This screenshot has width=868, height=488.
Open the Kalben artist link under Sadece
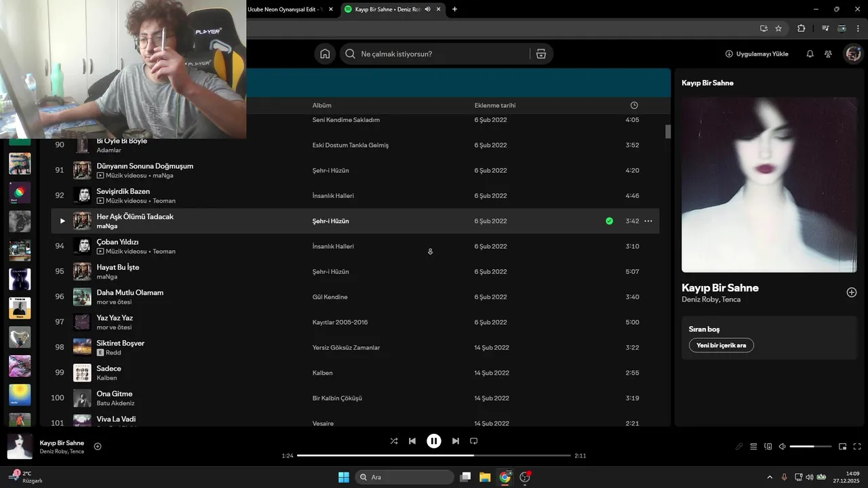pyautogui.click(x=106, y=378)
